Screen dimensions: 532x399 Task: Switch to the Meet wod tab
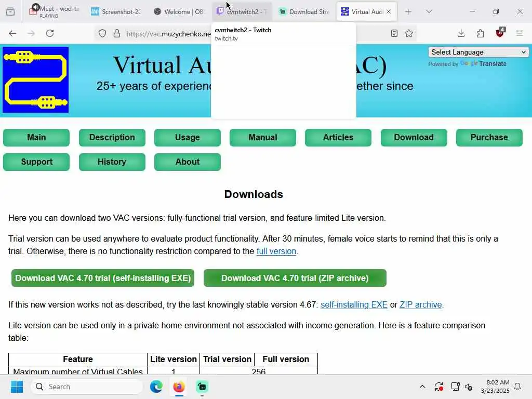(x=54, y=11)
